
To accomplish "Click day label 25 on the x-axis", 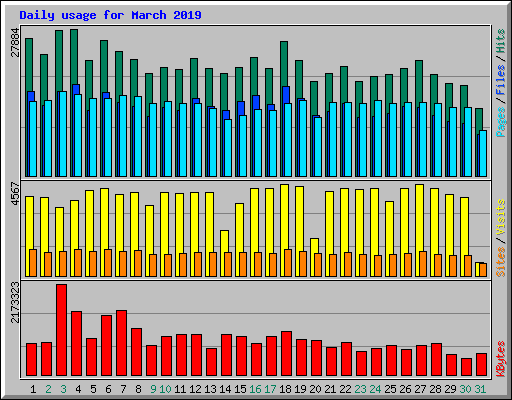I will click(x=390, y=389).
